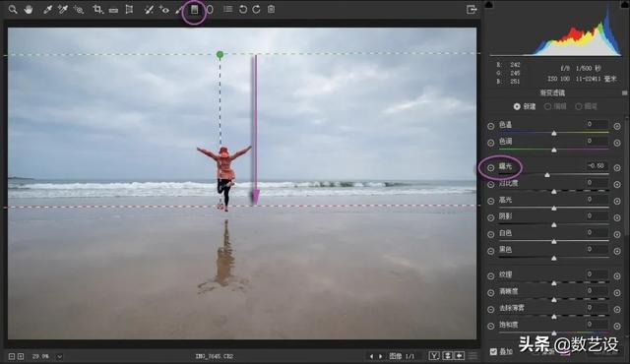The height and width of the screenshot is (364, 630).
Task: Select the Spot Removal tool
Action: pos(149,9)
